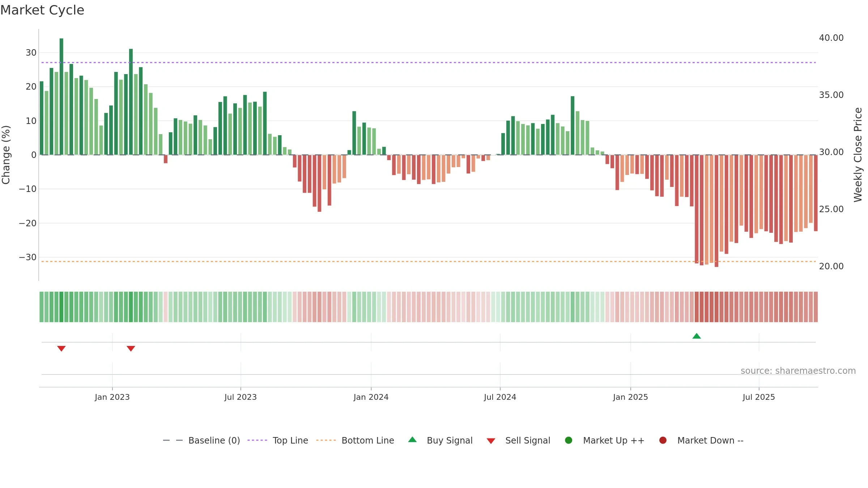Click the Sell Signal legend label
The height and width of the screenshot is (488, 868).
point(528,440)
